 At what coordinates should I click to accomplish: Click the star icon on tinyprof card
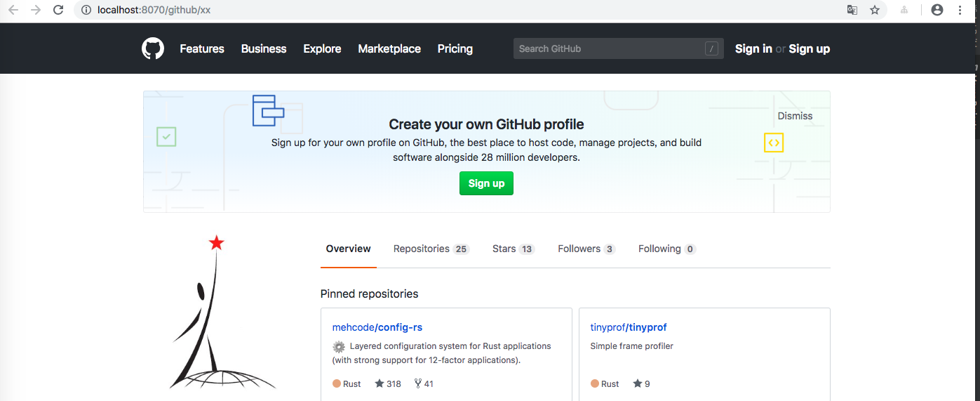[638, 383]
